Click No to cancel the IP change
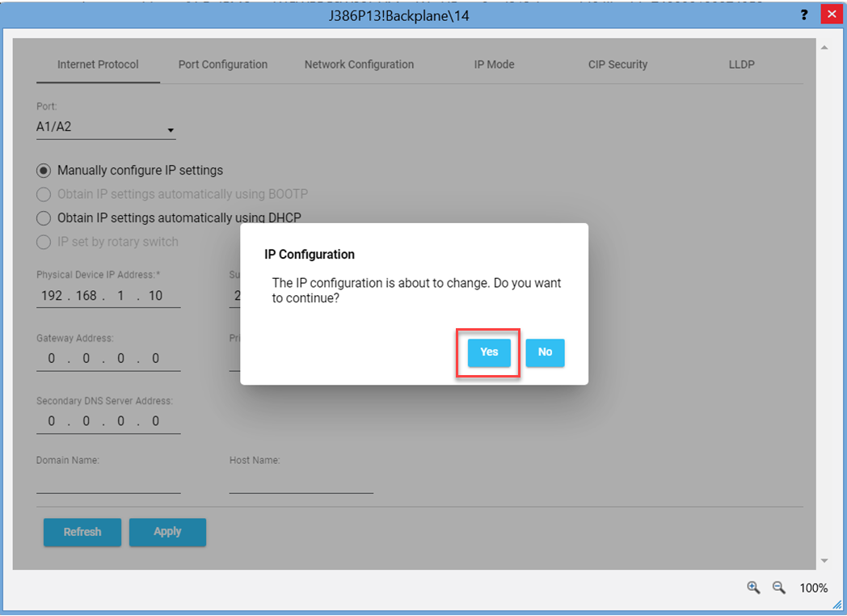847x616 pixels. click(x=545, y=352)
